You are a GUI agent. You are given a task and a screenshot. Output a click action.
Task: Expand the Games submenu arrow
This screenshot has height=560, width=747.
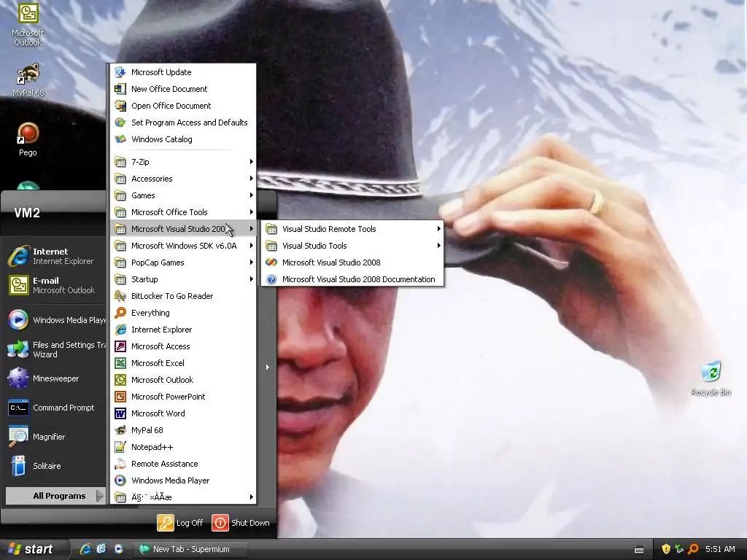click(x=251, y=195)
